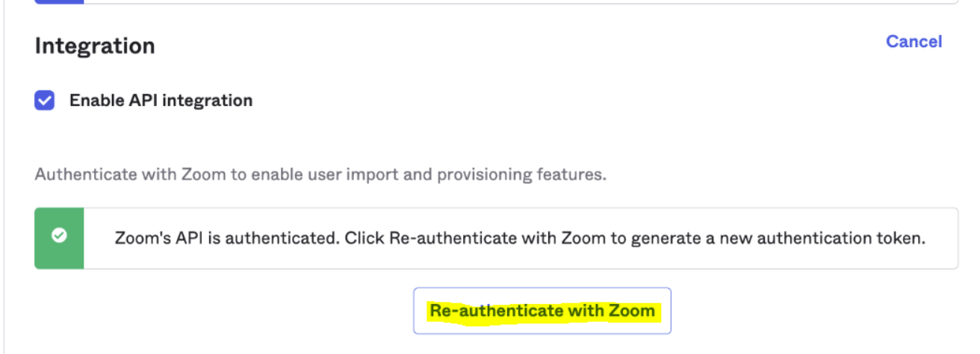The height and width of the screenshot is (354, 980).
Task: Disable API integration using its checkbox
Action: point(45,101)
